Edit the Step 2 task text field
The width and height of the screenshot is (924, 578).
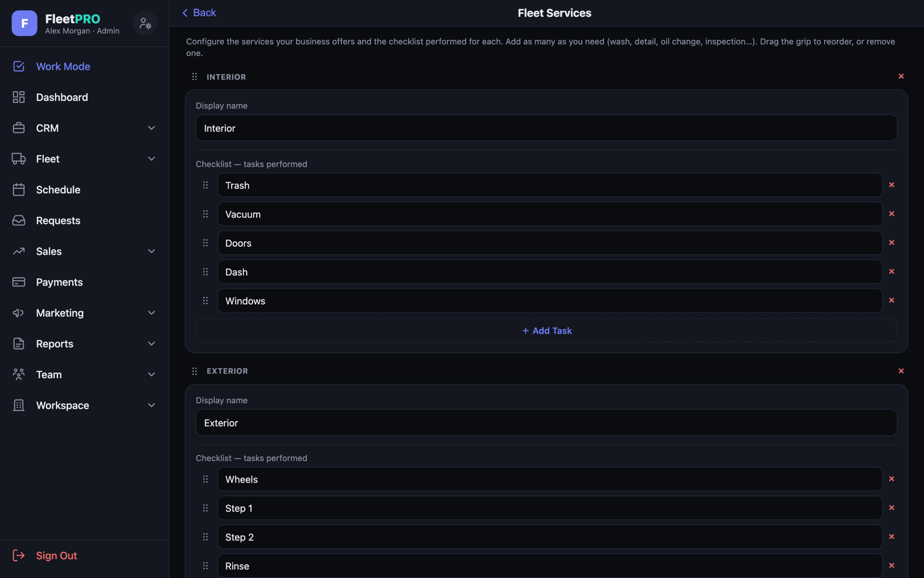point(550,537)
